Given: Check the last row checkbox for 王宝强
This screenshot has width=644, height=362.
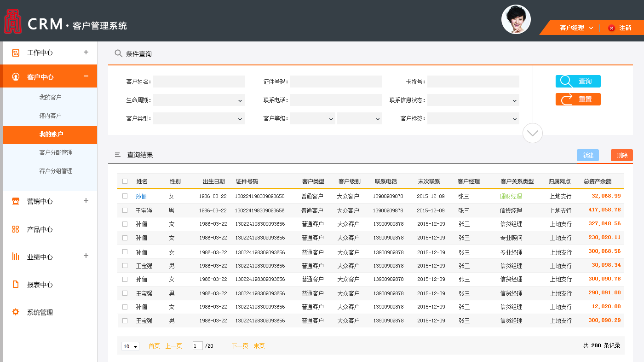Looking at the screenshot, I should click(125, 320).
